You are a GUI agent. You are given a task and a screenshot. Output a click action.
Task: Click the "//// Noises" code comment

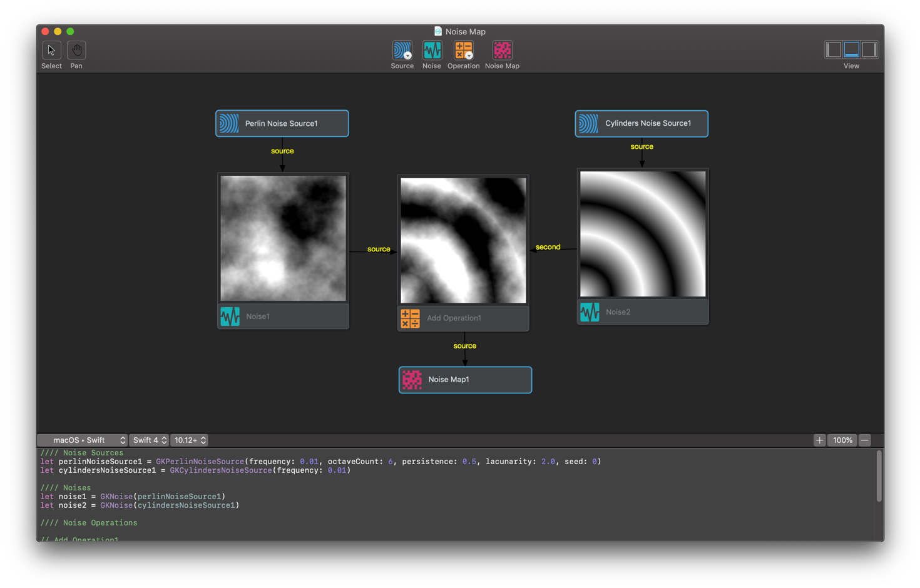point(66,488)
